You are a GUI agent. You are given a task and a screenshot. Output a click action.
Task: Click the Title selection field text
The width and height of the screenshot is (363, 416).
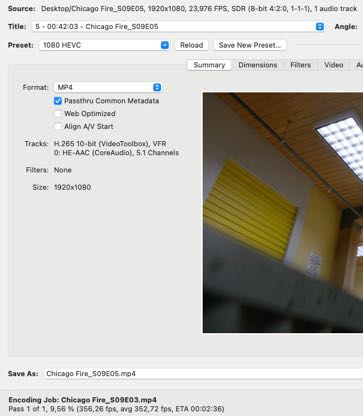[97, 27]
